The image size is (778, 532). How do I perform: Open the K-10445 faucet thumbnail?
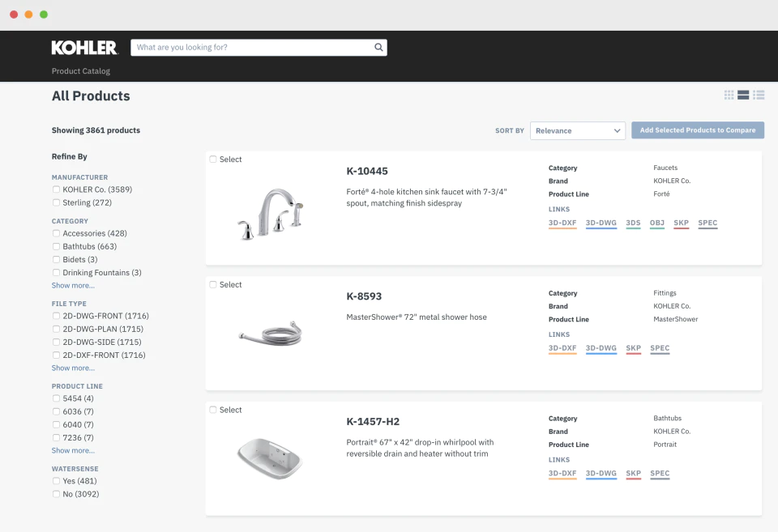(x=271, y=214)
